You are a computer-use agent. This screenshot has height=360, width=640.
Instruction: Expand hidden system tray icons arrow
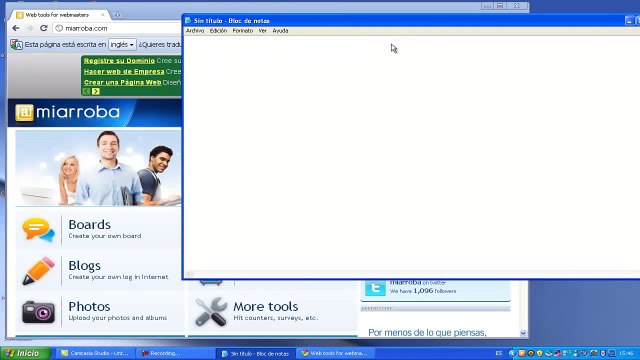[x=513, y=353]
